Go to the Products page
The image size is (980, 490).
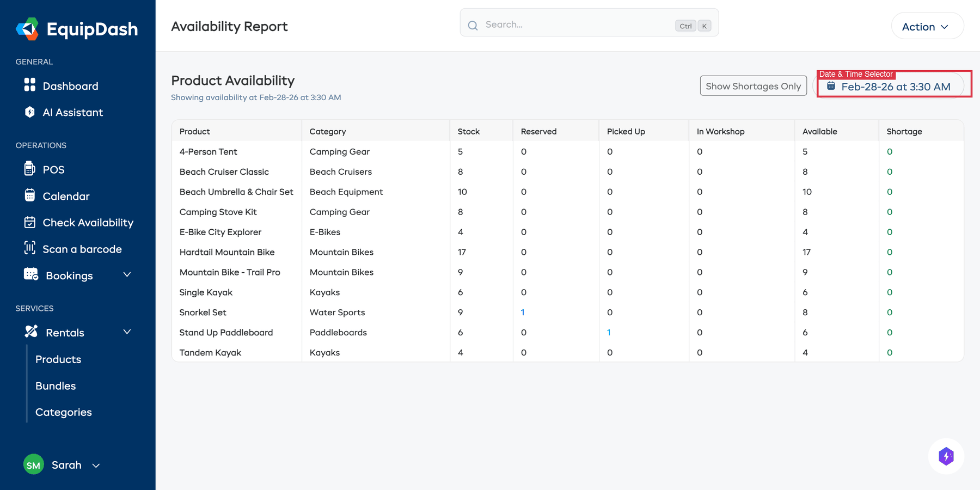point(58,359)
